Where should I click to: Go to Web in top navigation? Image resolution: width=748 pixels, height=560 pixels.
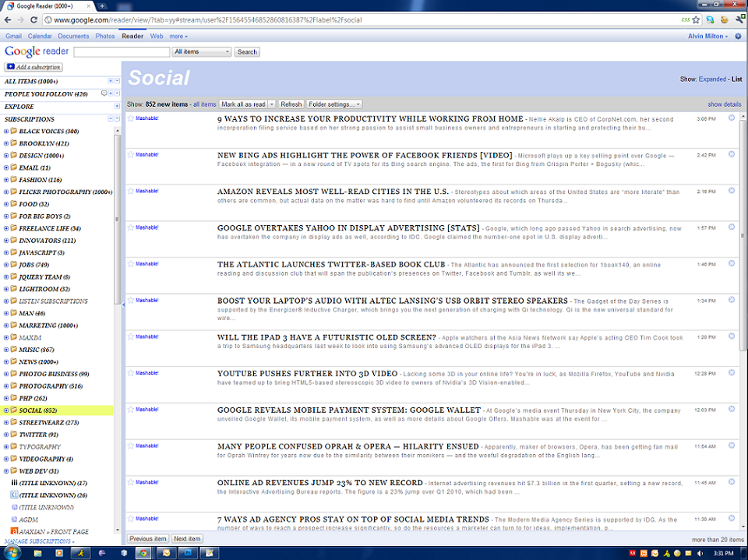(x=157, y=37)
